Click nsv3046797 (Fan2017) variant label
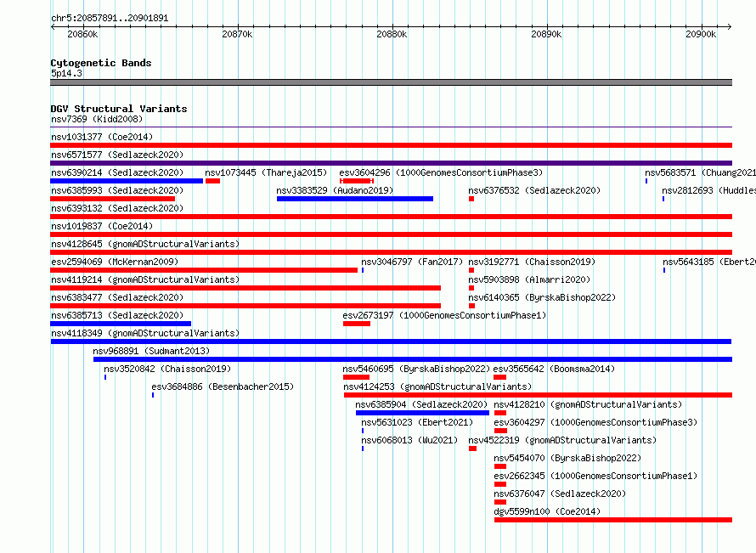756x553 pixels. tap(412, 262)
